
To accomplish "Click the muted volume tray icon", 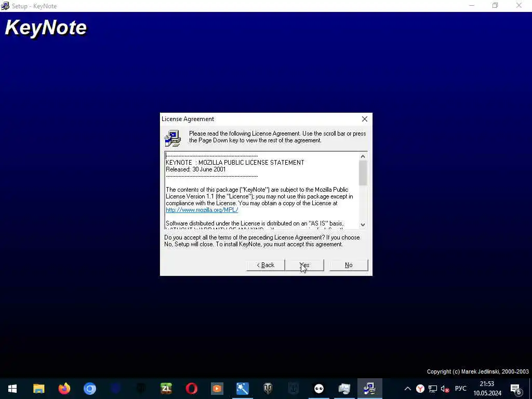I will (x=445, y=389).
